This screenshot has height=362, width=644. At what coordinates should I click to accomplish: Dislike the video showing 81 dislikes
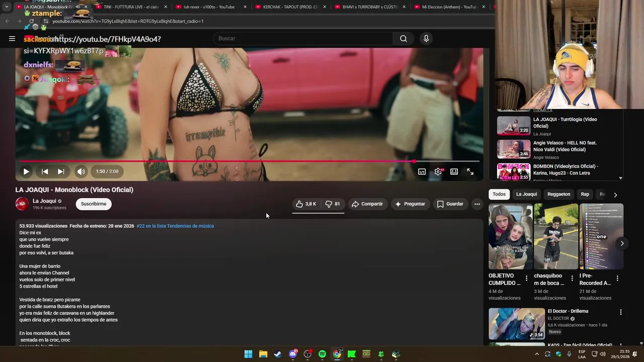(x=333, y=204)
